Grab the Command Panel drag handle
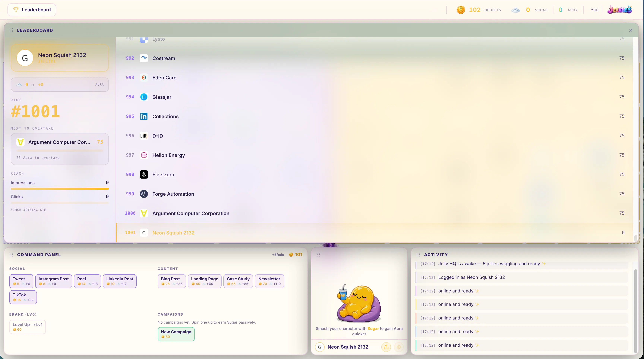Viewport: 644px width, 359px height. 11,254
